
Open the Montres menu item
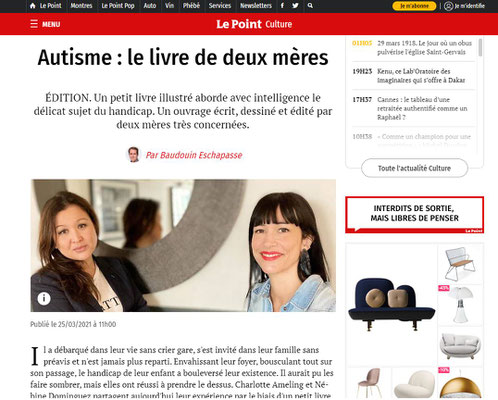click(x=81, y=6)
